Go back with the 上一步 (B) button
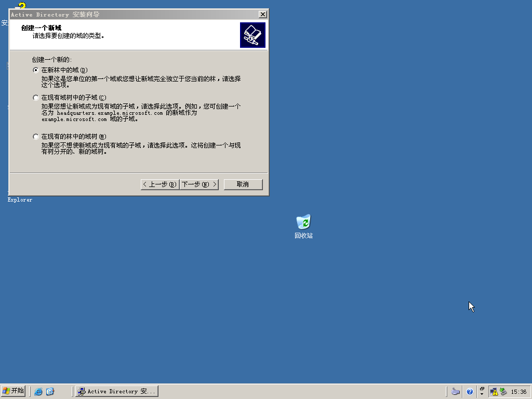The width and height of the screenshot is (532, 399). pyautogui.click(x=160, y=184)
